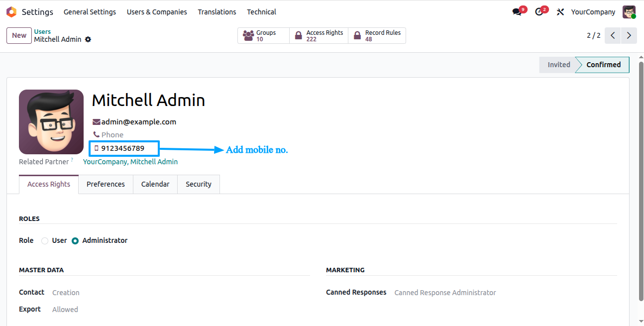
Task: Click the page vertical scrollbar
Action: 641,182
